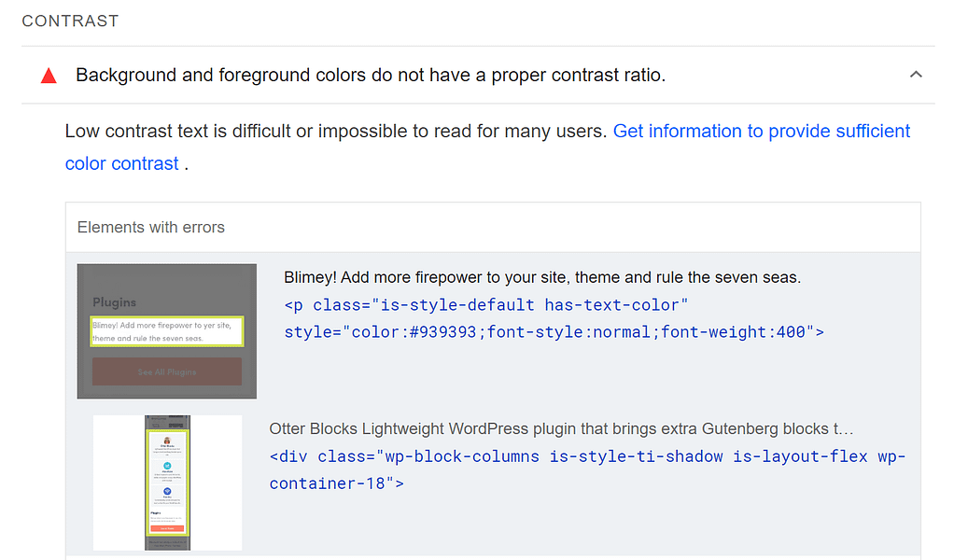This screenshot has height=560, width=954.
Task: Click the See All Plugins area in the thumbnail
Action: tap(166, 371)
